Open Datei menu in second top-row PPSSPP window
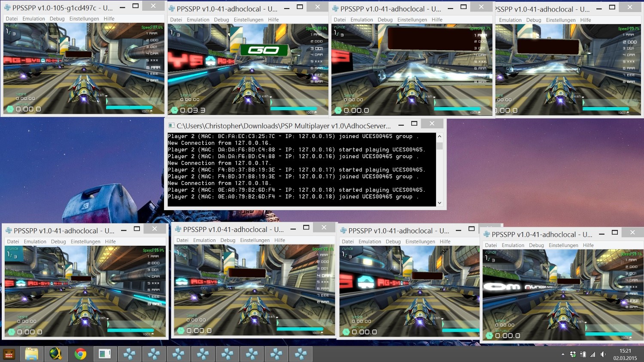 tap(176, 20)
